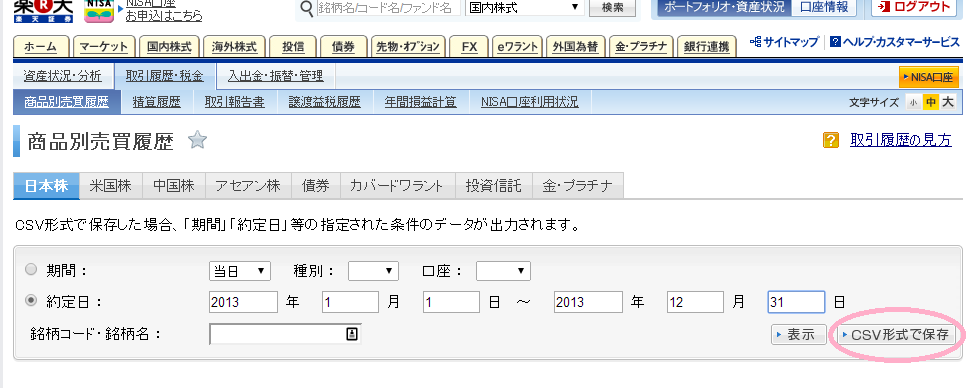
Task: Open the 当日 period dropdown
Action: tap(240, 271)
